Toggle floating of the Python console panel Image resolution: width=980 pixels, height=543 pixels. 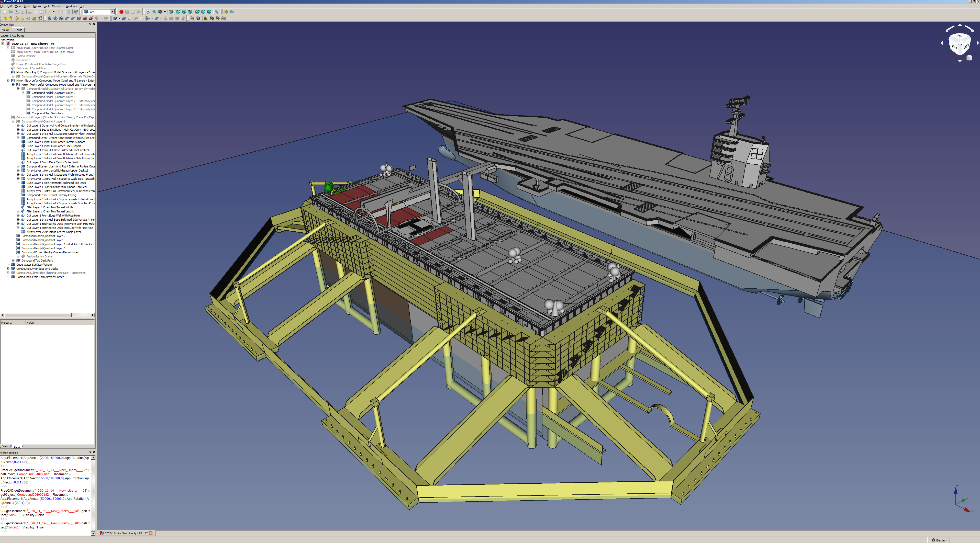[90, 452]
